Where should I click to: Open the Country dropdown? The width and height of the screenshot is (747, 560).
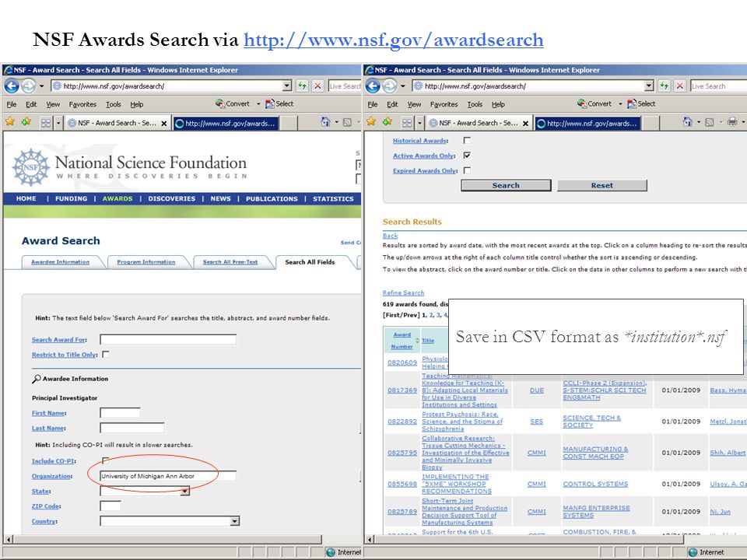[234, 521]
